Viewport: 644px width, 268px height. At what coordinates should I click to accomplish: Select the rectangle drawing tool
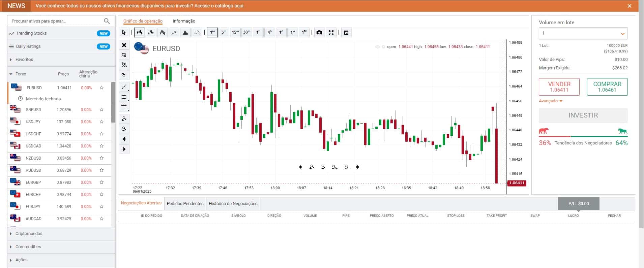click(124, 97)
